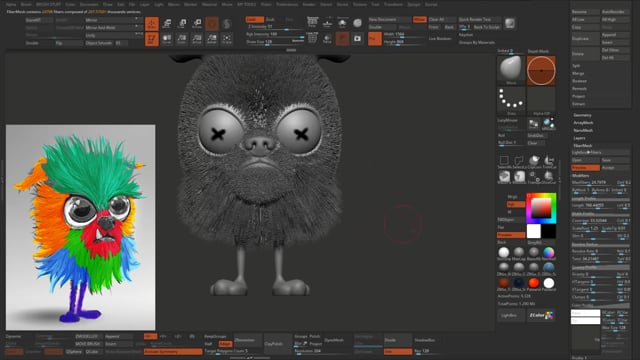640x360 pixels.
Task: Select the SelectRect brush icon
Action: 504,161
